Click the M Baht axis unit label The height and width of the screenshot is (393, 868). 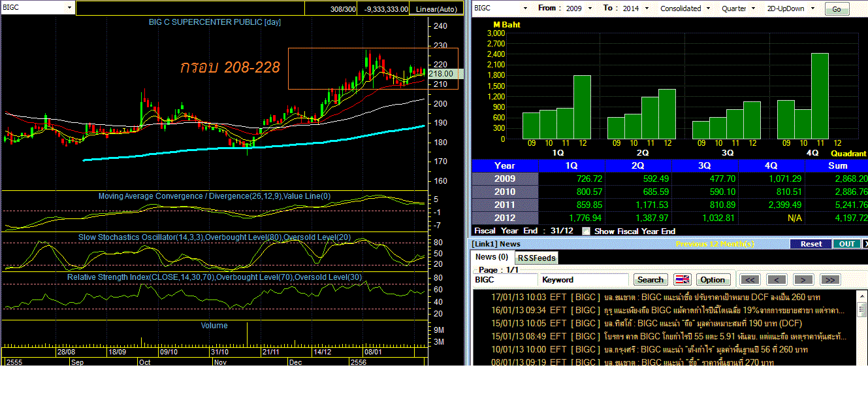coord(507,25)
